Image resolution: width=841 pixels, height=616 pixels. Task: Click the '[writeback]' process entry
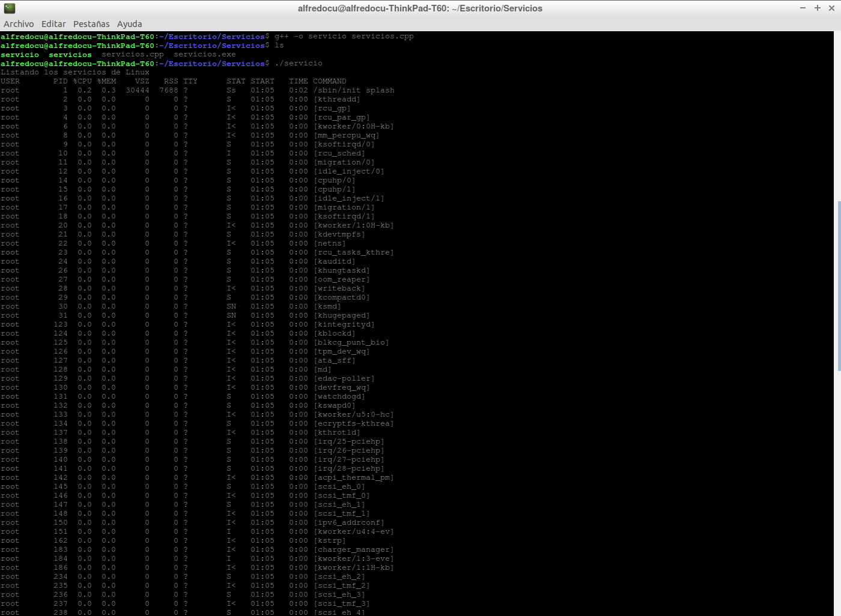(339, 289)
